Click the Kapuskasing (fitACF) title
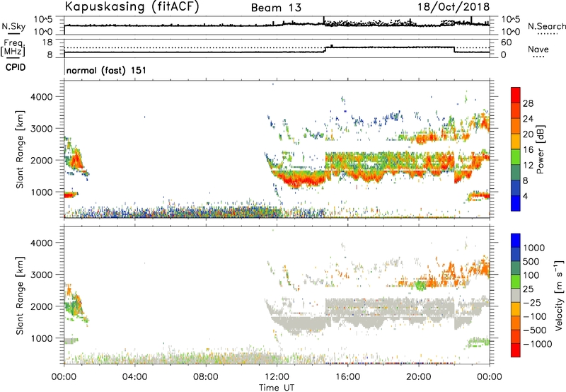 click(132, 6)
